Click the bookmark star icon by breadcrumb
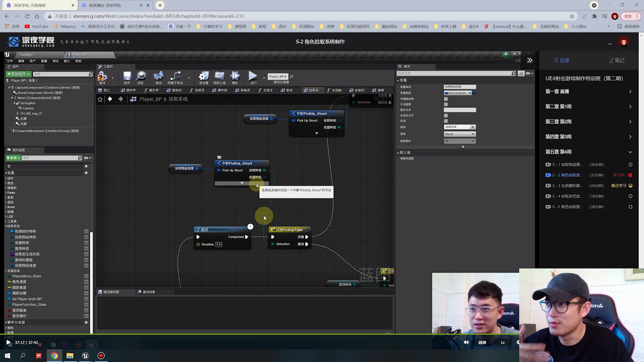Image resolution: width=644 pixels, height=362 pixels. [x=100, y=99]
